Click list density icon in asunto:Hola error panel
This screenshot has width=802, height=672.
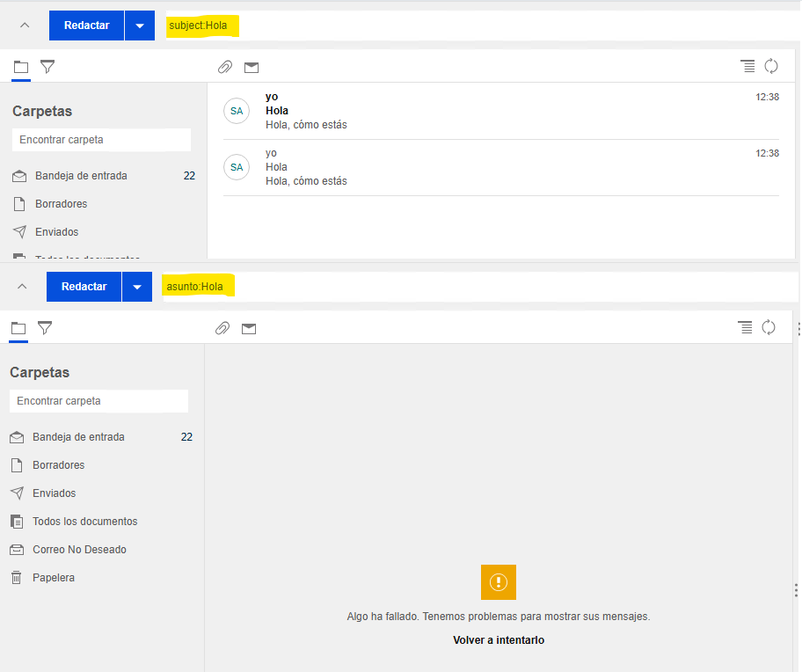tap(745, 327)
